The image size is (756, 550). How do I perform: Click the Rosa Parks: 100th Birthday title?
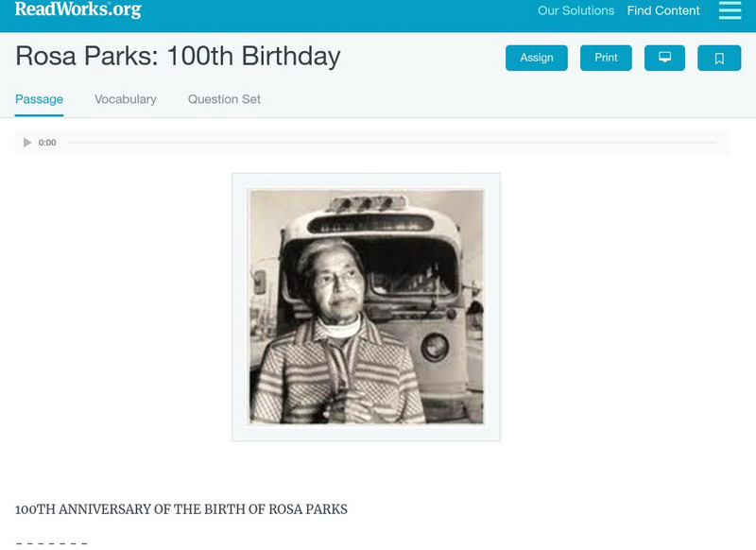178,57
